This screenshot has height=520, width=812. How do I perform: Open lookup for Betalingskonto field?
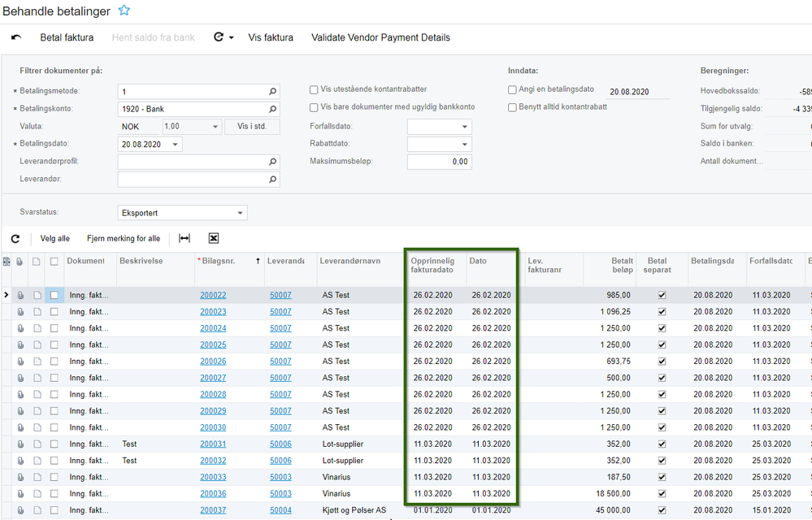[x=273, y=110]
